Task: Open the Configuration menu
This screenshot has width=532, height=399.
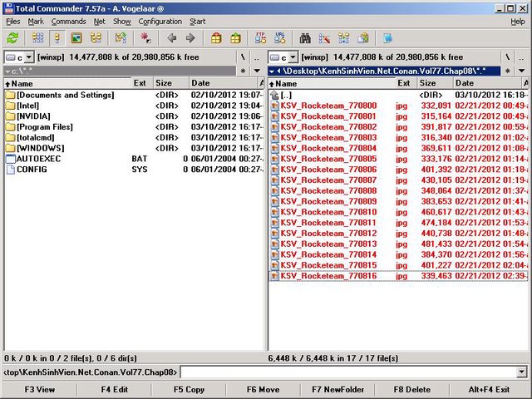Action: (x=160, y=22)
